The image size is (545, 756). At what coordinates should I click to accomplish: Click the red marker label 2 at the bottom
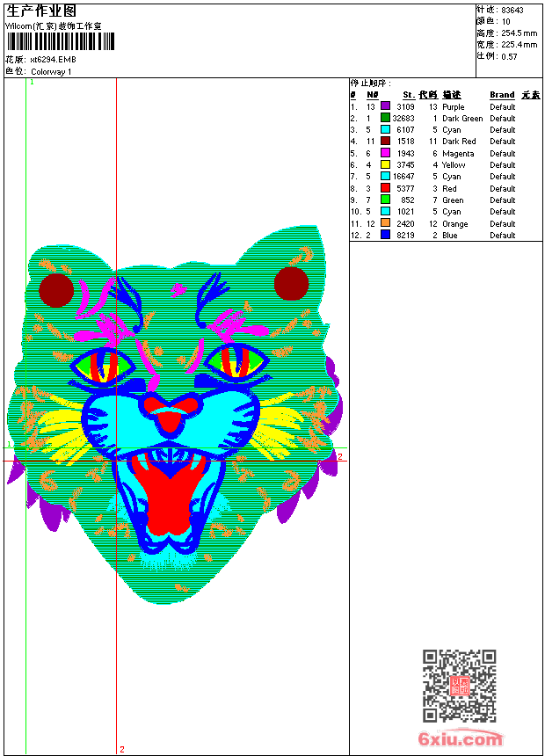pyautogui.click(x=122, y=749)
